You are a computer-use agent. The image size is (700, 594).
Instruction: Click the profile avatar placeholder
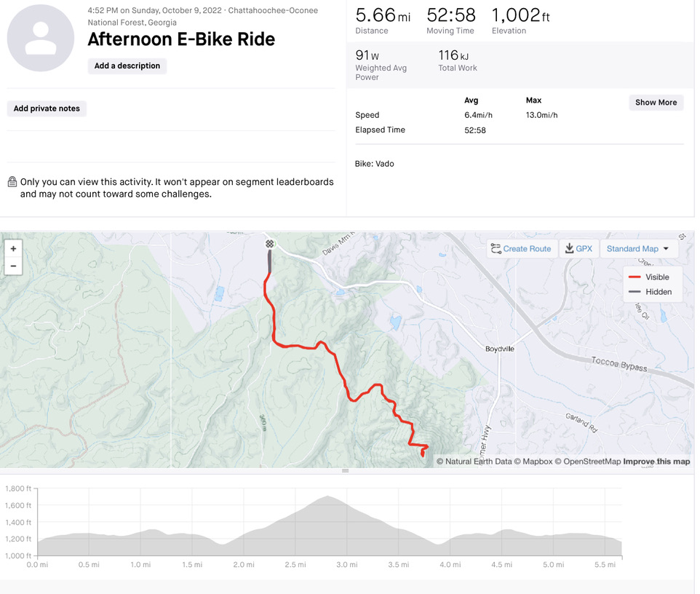pyautogui.click(x=41, y=38)
